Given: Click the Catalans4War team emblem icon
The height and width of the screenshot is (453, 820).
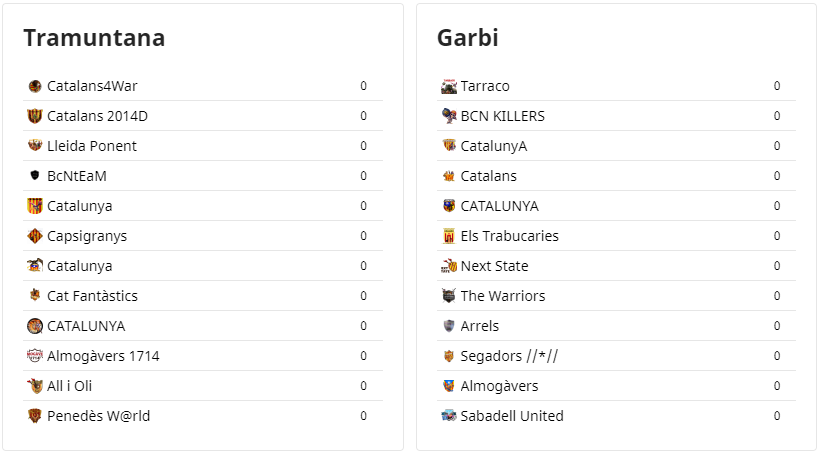Looking at the screenshot, I should pyautogui.click(x=35, y=86).
